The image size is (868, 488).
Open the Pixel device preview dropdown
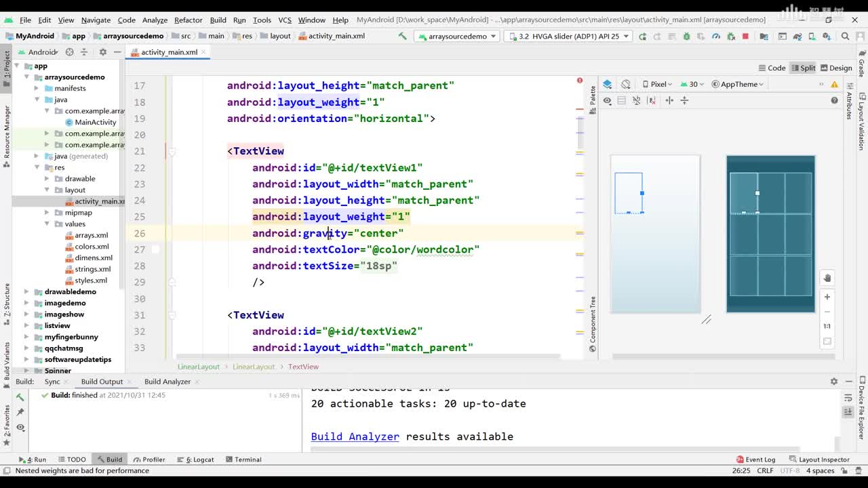pos(656,84)
